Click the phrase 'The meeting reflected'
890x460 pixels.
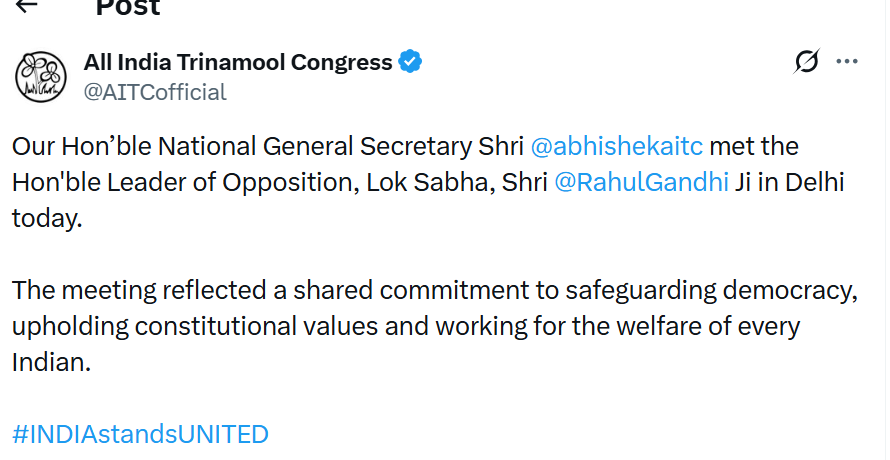click(139, 290)
